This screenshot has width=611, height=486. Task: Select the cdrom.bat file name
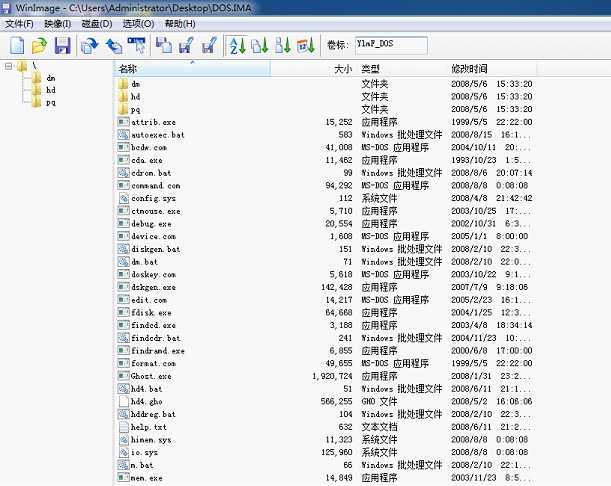(x=151, y=173)
